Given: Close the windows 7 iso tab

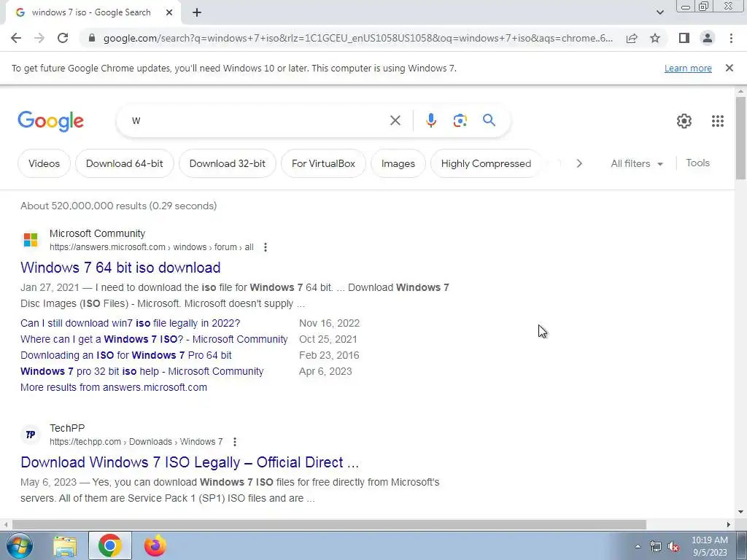Looking at the screenshot, I should [169, 12].
